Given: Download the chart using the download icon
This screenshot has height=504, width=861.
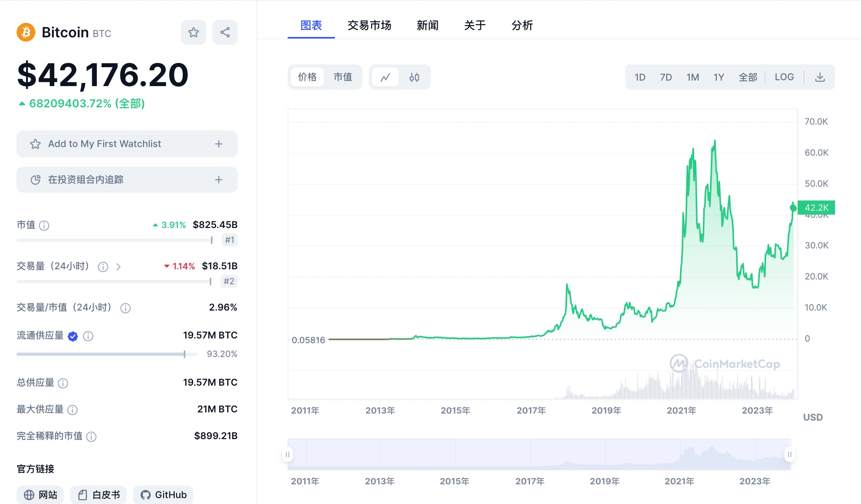Looking at the screenshot, I should click(x=820, y=77).
